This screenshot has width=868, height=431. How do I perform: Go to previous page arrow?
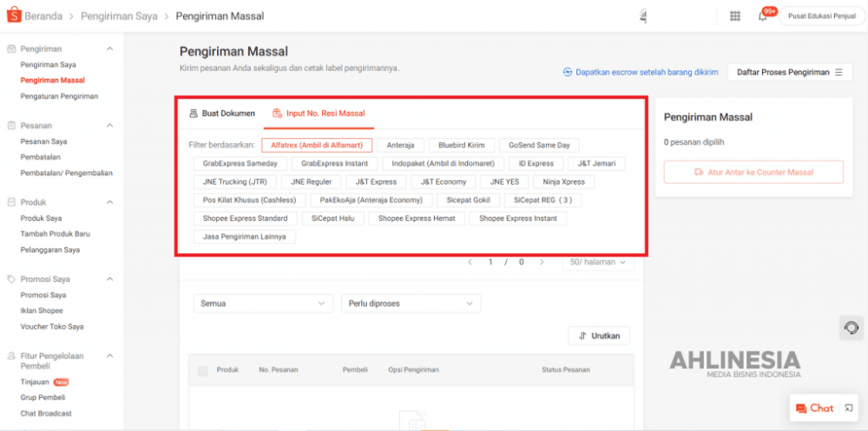(x=470, y=262)
